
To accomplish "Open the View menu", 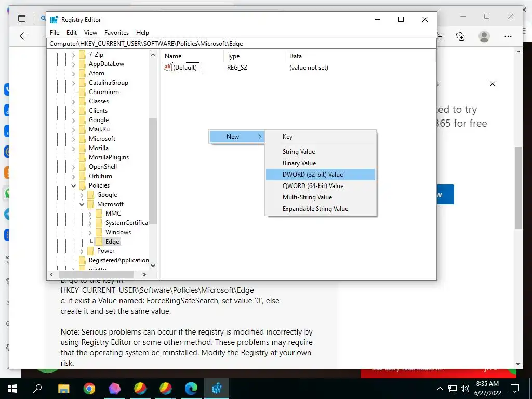I will [90, 33].
